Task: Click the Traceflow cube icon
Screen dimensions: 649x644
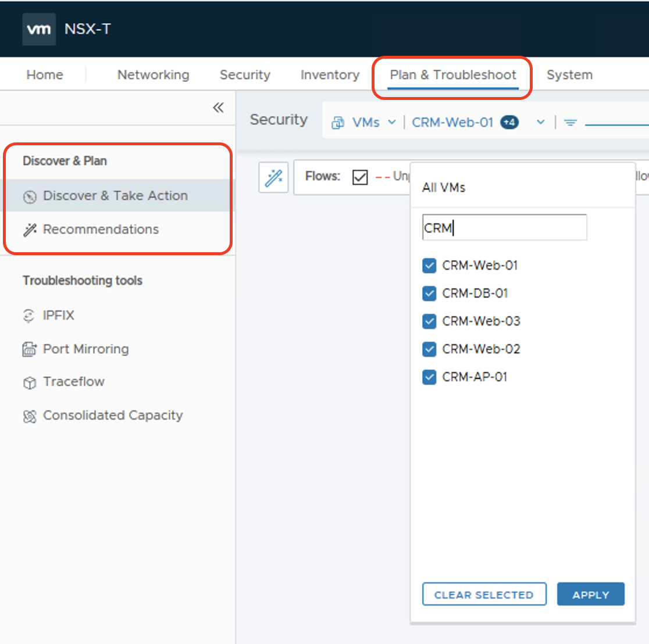Action: (30, 382)
